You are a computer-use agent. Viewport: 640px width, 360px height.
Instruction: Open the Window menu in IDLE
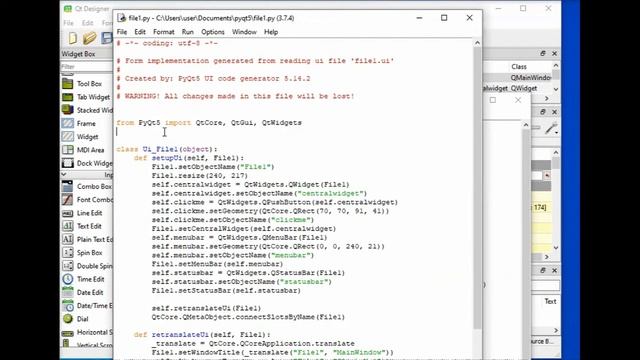(244, 32)
